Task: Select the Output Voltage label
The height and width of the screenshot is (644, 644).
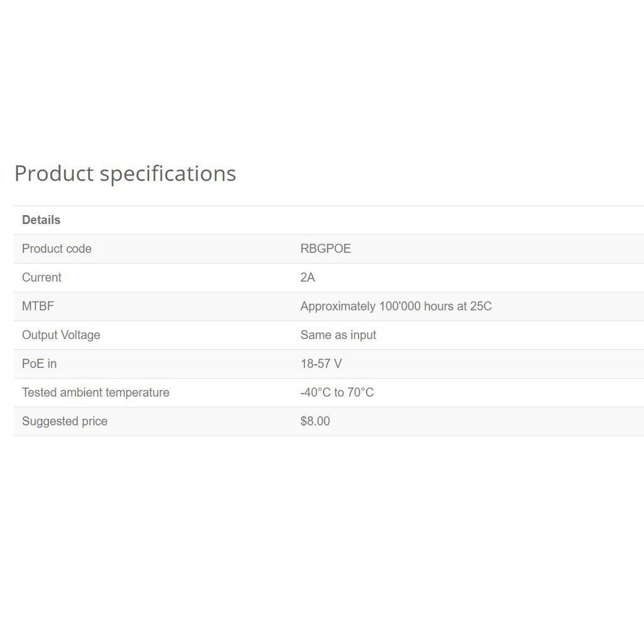Action: [61, 335]
